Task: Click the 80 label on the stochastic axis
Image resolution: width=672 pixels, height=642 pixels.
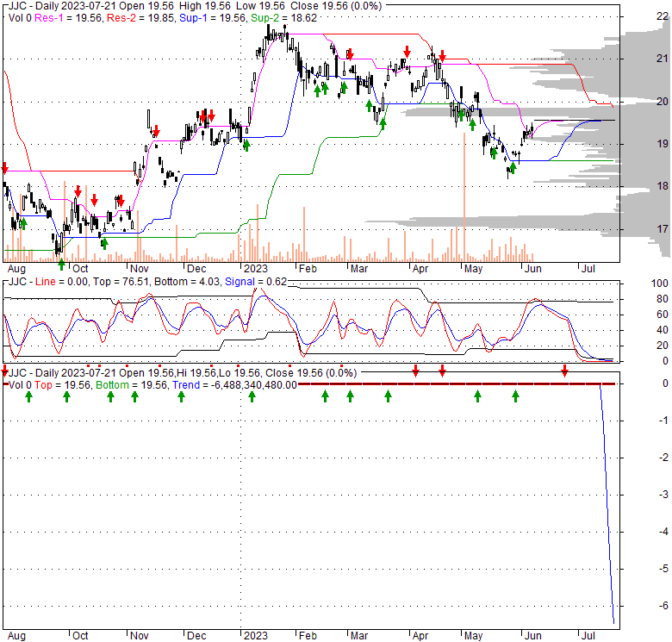Action: coord(663,299)
